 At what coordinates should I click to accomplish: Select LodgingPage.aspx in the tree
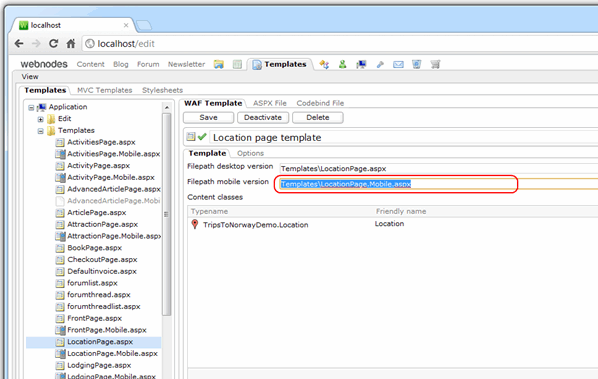pos(99,366)
